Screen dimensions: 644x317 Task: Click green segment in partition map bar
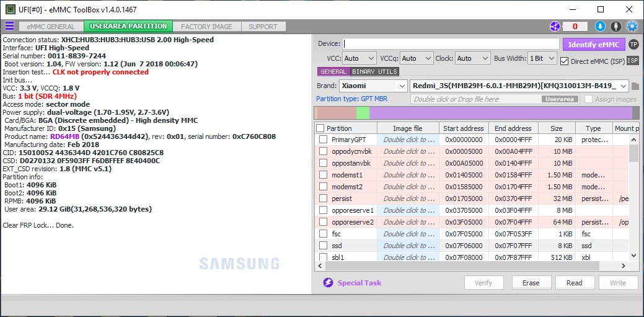point(363,113)
